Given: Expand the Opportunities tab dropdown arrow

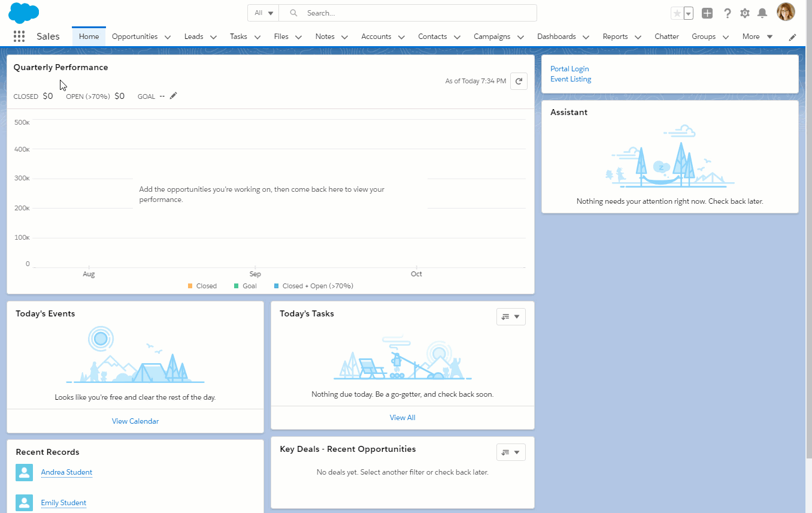Looking at the screenshot, I should 168,37.
